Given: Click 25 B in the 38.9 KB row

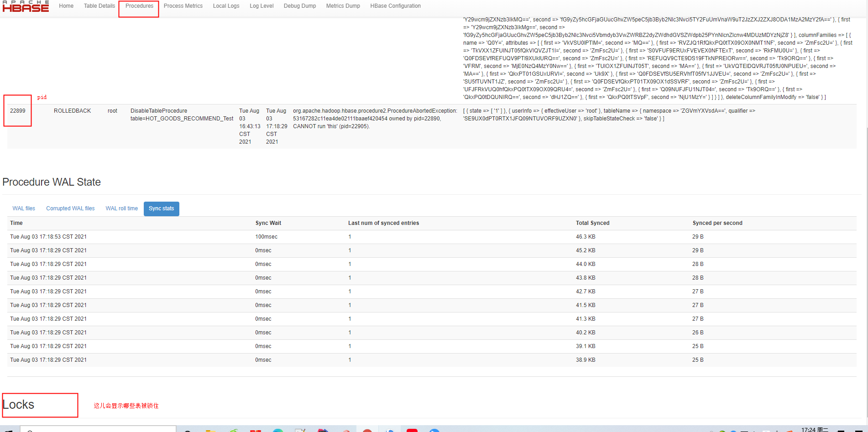Looking at the screenshot, I should tap(698, 360).
